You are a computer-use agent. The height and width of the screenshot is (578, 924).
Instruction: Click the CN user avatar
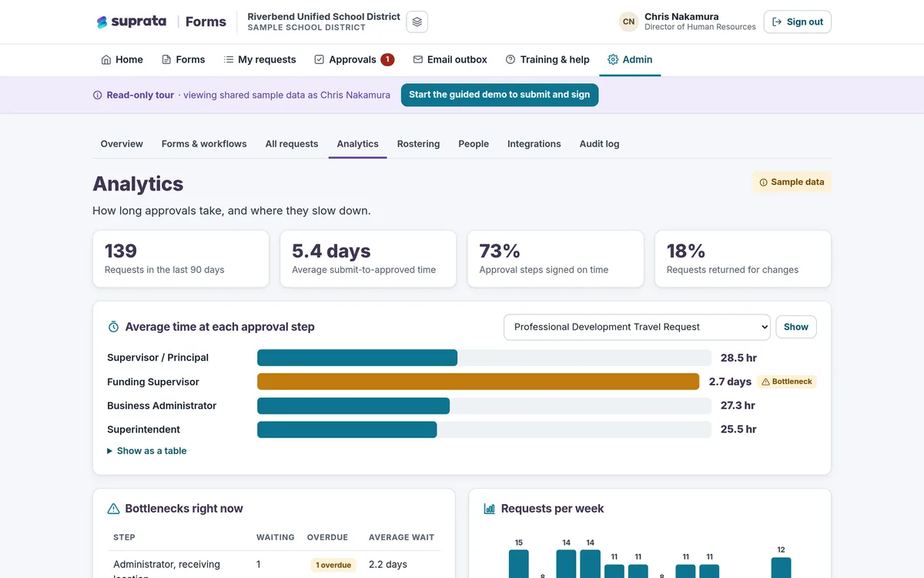coord(629,22)
